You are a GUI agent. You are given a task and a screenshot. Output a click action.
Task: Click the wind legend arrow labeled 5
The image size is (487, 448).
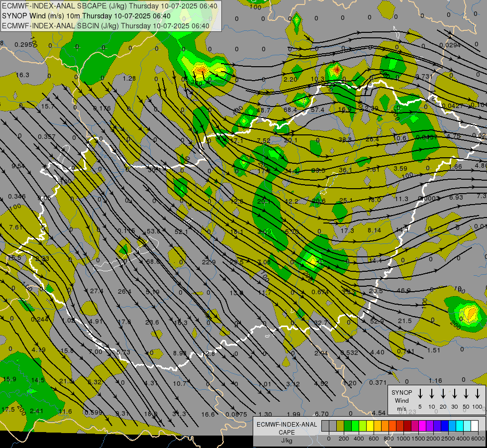(x=420, y=394)
